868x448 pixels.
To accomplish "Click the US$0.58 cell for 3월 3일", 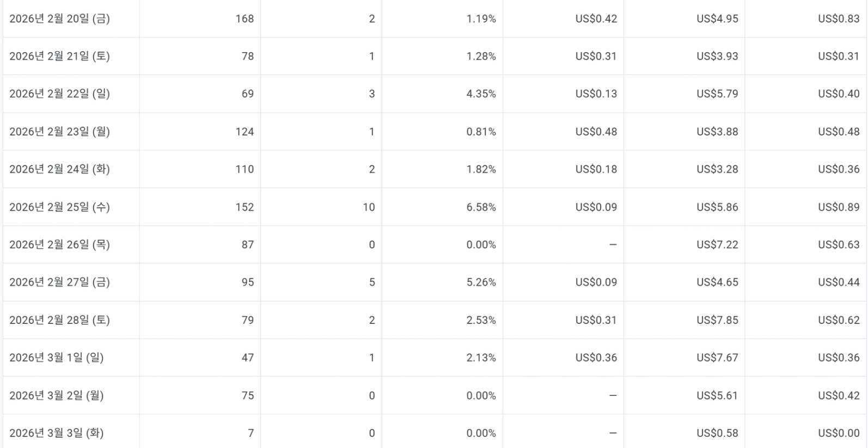I will [717, 433].
